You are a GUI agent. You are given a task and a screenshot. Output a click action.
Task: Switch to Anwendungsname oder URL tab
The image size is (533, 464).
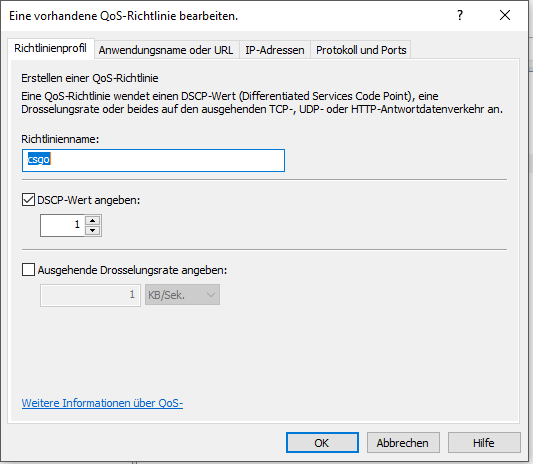click(166, 50)
